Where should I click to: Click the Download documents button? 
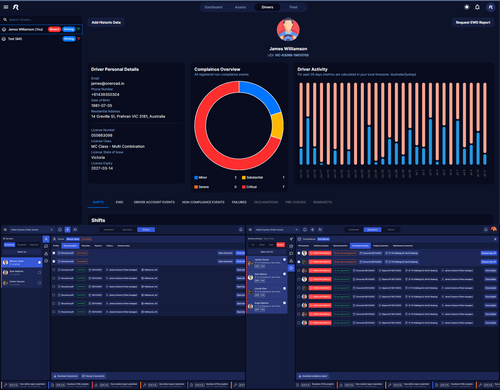pos(66,376)
